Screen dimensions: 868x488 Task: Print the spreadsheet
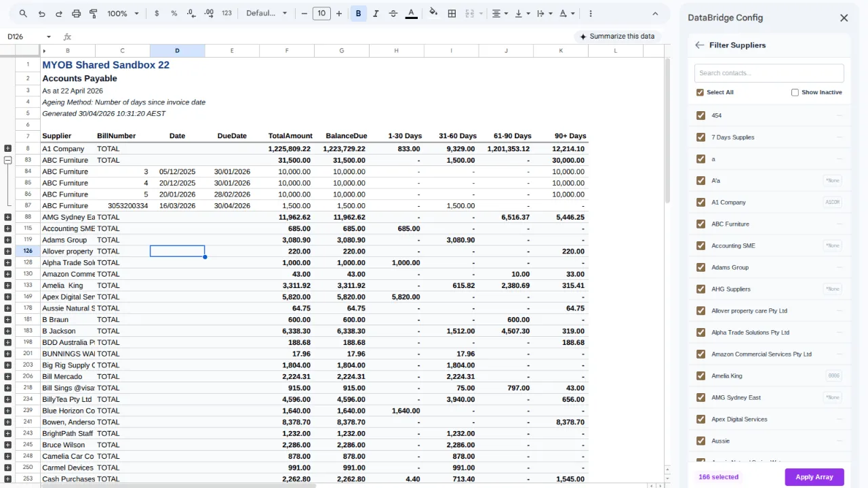(x=76, y=14)
